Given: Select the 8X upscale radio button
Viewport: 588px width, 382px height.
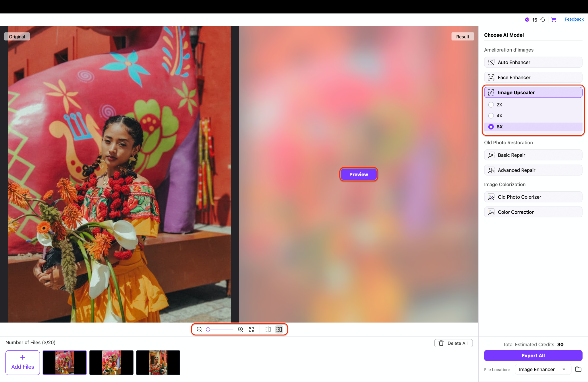Looking at the screenshot, I should point(491,127).
